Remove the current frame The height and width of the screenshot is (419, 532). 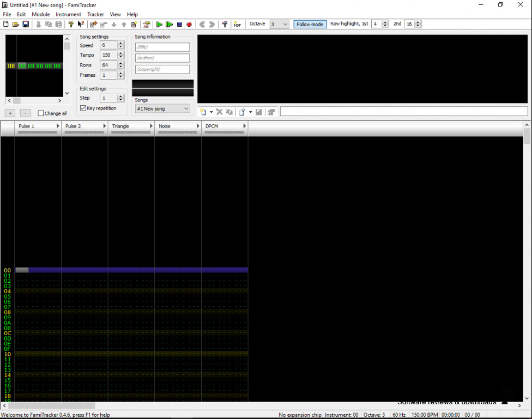[x=104, y=24]
